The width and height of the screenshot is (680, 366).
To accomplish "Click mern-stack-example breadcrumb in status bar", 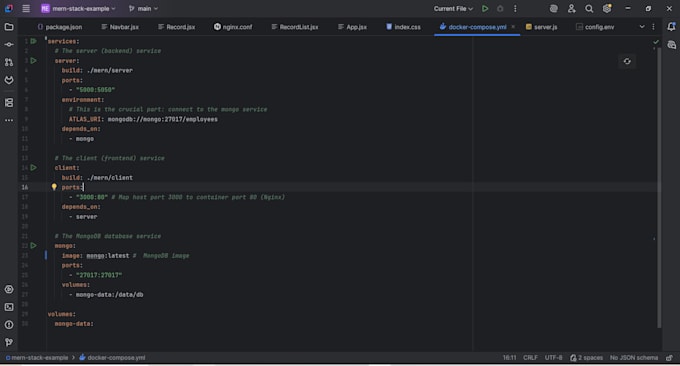I will (36, 358).
